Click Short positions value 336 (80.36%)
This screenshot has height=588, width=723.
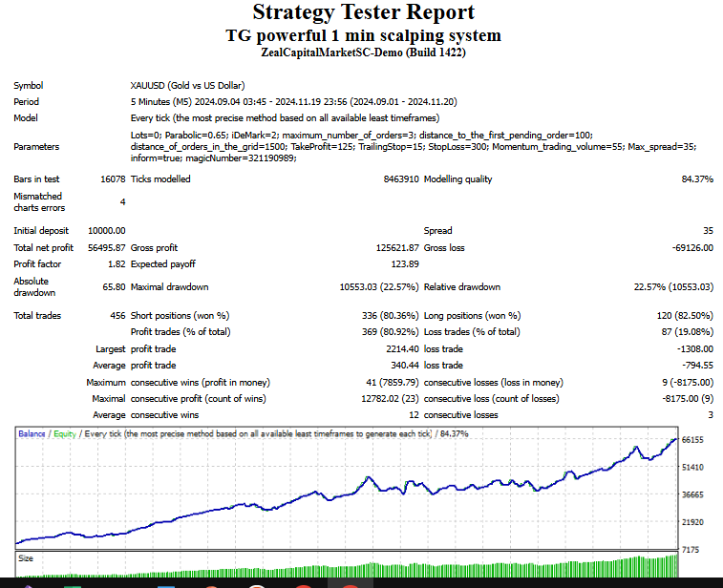coord(390,316)
